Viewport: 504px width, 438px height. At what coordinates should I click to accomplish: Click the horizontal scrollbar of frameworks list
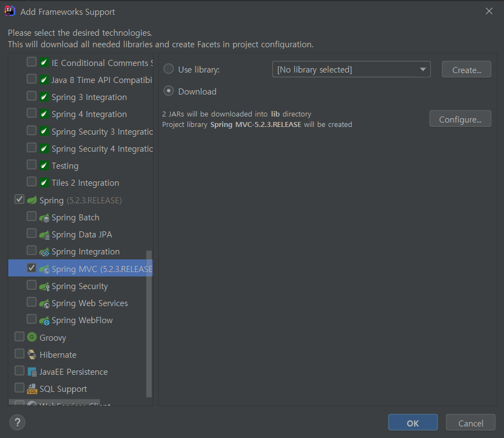(x=54, y=402)
